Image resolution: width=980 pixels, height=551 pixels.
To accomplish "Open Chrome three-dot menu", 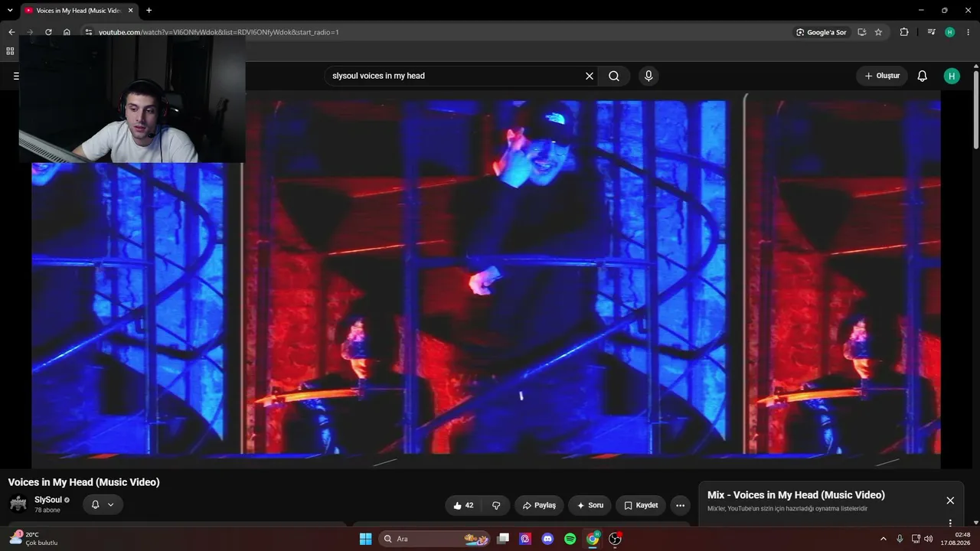I will [969, 32].
